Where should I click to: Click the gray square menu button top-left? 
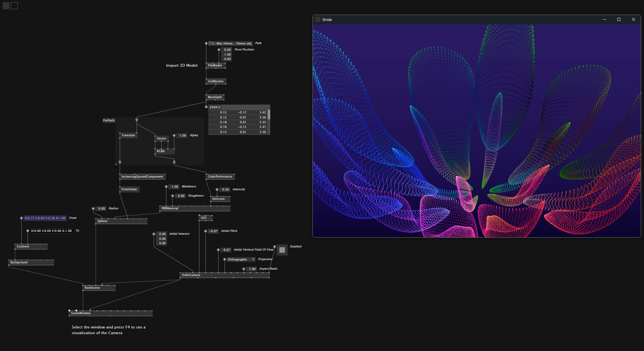(6, 6)
